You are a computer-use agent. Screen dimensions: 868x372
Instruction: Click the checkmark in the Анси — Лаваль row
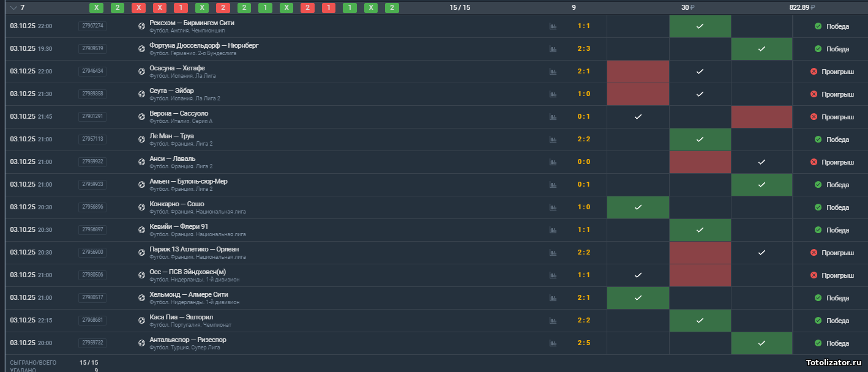tap(761, 162)
